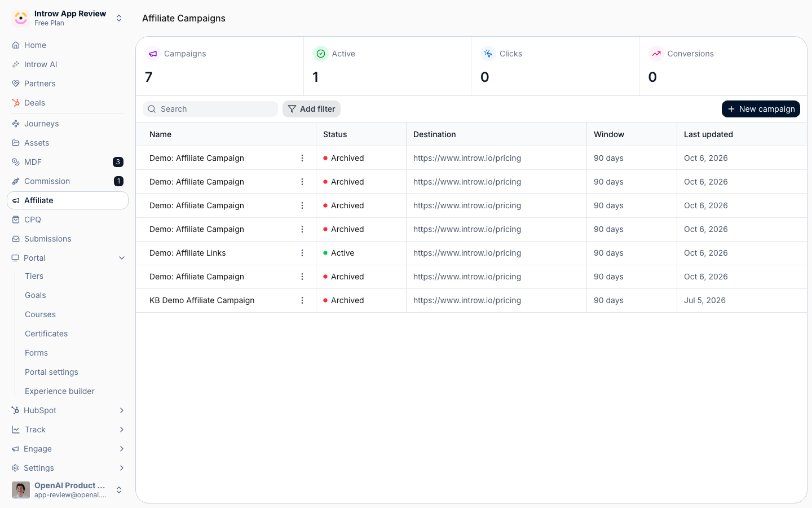Viewport: 812px width, 508px height.
Task: Click the CPQ icon in sidebar
Action: click(16, 220)
